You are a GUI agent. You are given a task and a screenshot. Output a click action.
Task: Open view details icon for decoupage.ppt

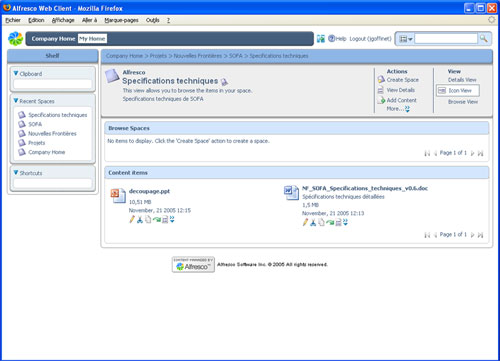click(x=165, y=220)
